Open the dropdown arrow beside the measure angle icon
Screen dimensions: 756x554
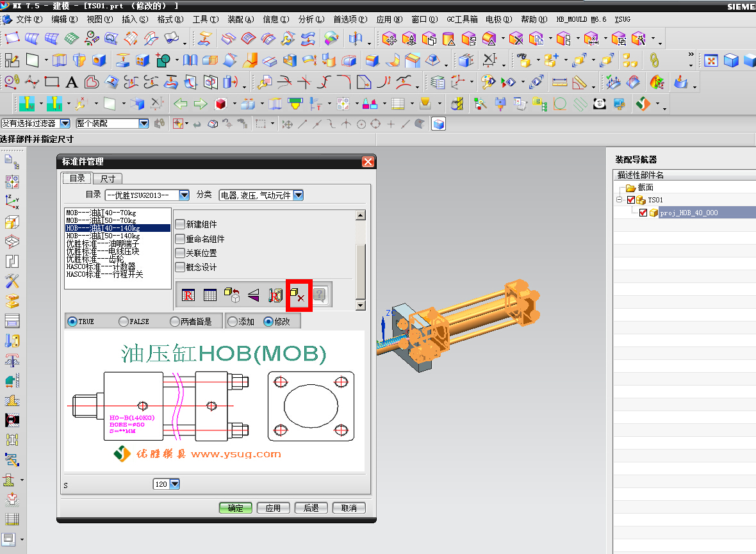(x=593, y=87)
